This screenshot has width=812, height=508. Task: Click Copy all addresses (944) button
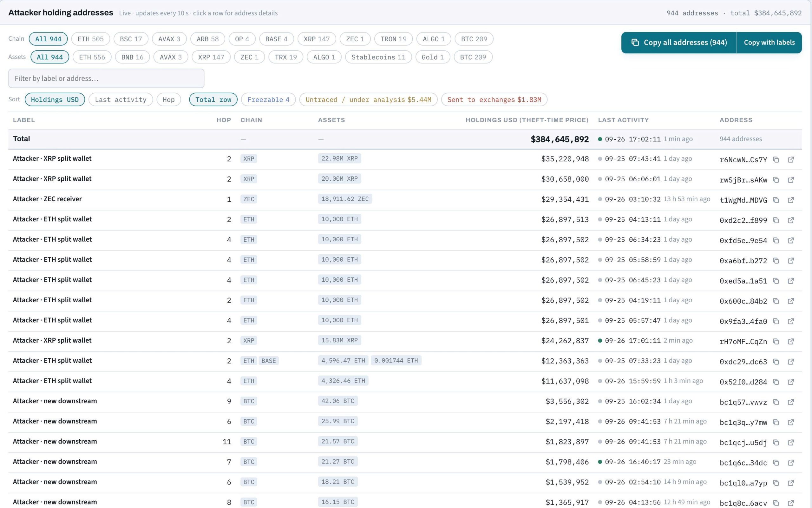(x=679, y=43)
